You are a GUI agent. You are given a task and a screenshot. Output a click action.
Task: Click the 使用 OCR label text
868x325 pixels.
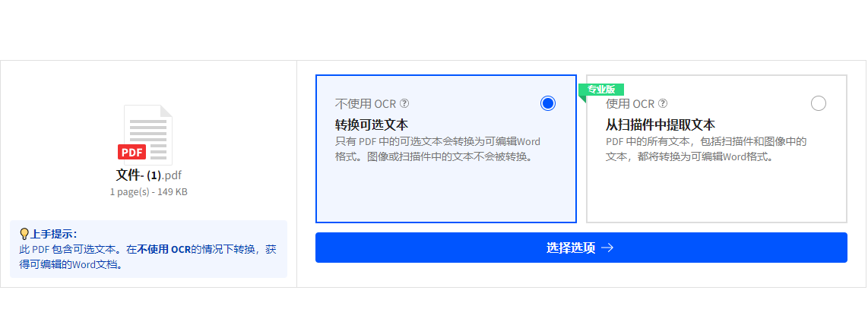click(631, 103)
